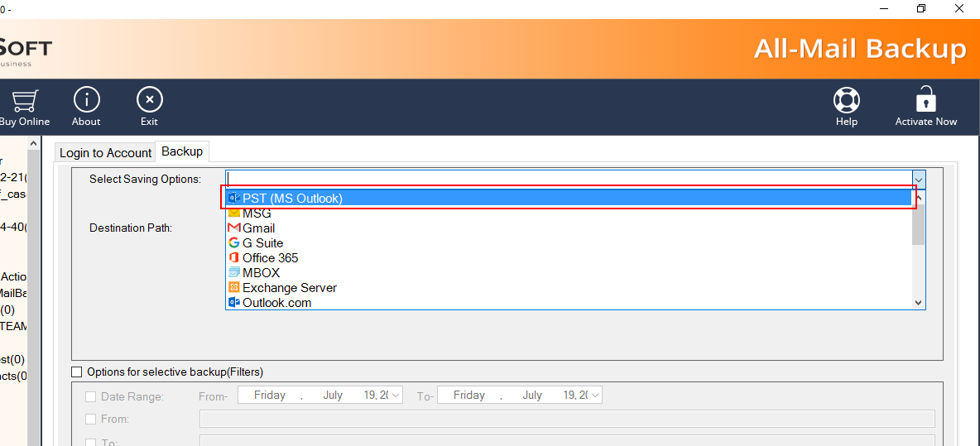Select the Exchange Server option
The height and width of the screenshot is (446, 980).
pyautogui.click(x=289, y=288)
